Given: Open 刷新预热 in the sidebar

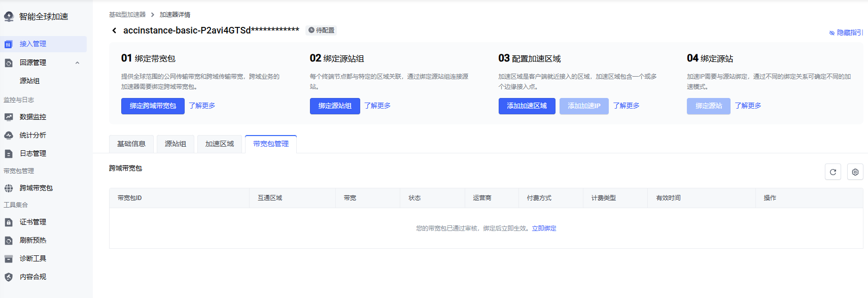Looking at the screenshot, I should tap(32, 240).
